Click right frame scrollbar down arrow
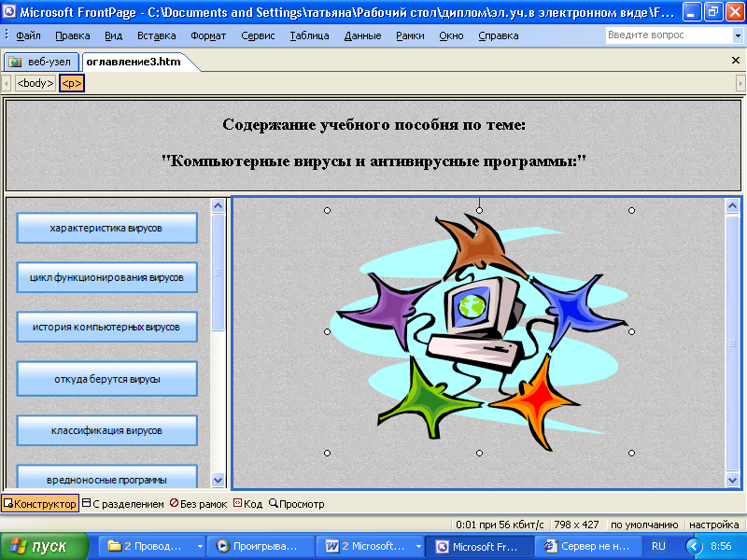 point(733,480)
